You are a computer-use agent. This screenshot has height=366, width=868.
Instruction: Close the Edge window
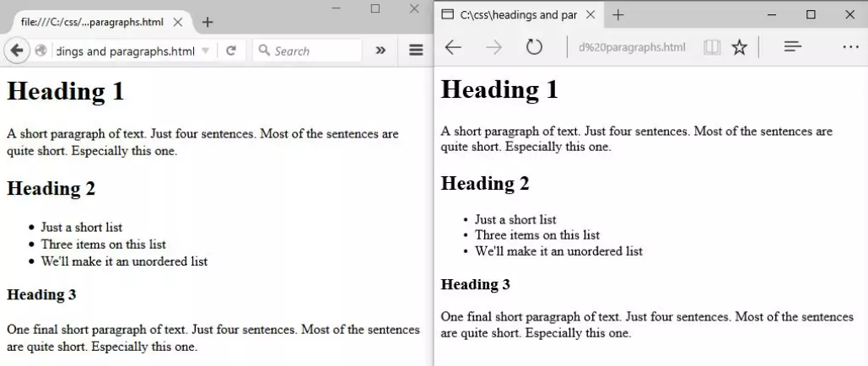click(849, 15)
